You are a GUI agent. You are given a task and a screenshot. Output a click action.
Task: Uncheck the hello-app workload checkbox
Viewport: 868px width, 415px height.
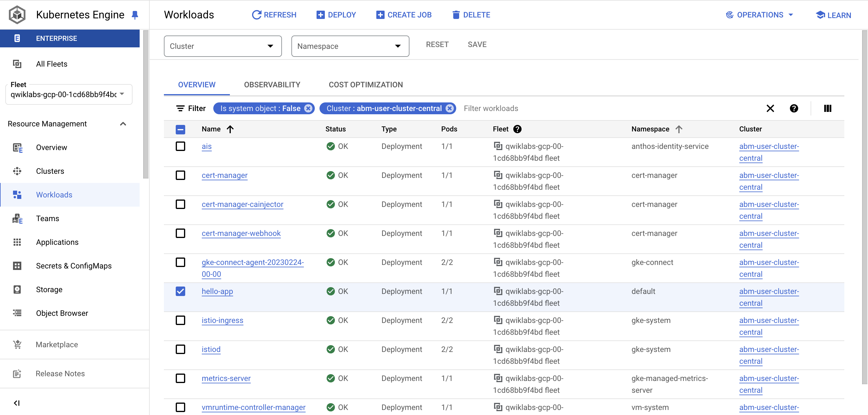pos(180,291)
